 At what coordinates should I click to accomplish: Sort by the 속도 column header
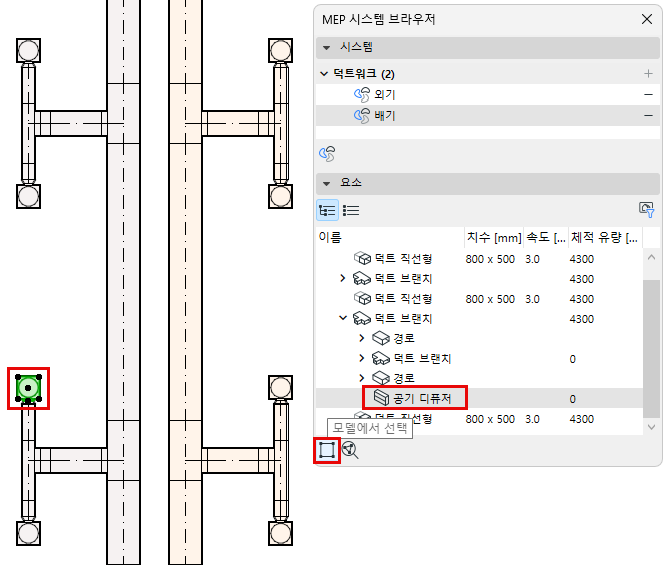[546, 237]
